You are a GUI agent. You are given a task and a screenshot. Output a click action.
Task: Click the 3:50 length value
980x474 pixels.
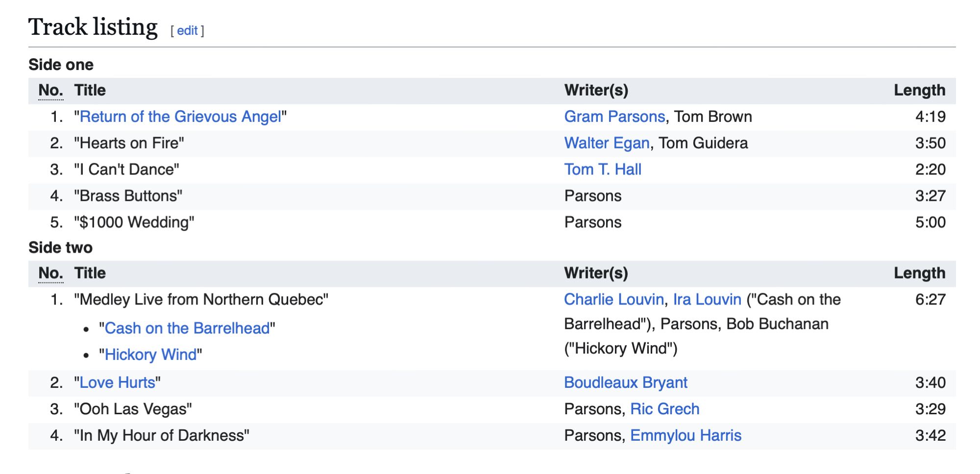click(930, 143)
